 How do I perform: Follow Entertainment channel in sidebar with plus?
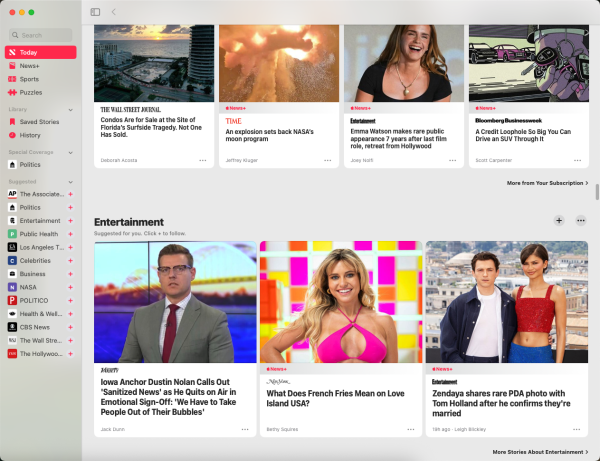(x=70, y=221)
